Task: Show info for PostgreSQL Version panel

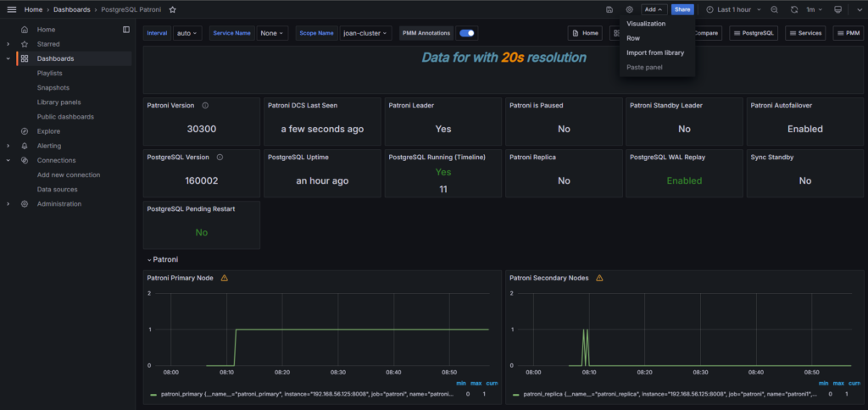Action: [x=220, y=158]
